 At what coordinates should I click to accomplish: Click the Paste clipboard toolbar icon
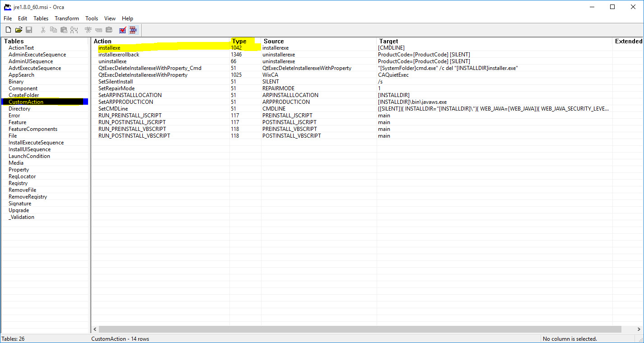click(x=64, y=30)
